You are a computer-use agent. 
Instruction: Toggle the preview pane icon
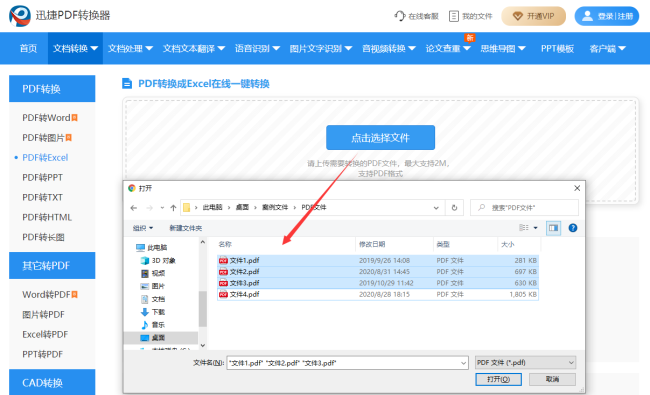553,228
